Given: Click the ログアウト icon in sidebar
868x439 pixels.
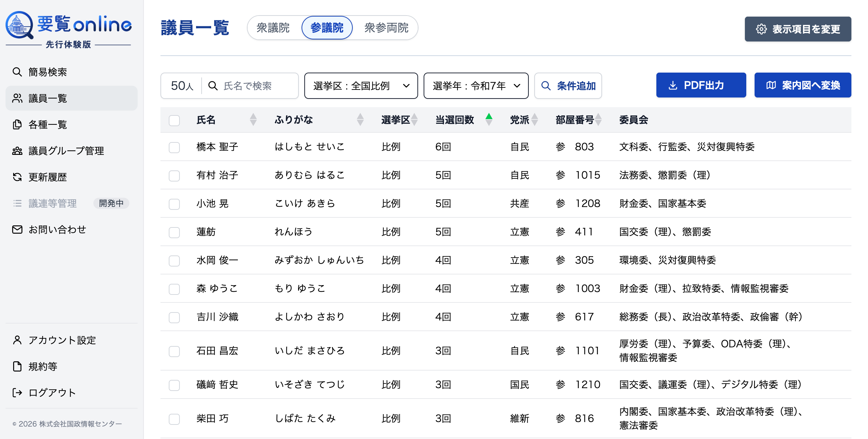Looking at the screenshot, I should 17,392.
